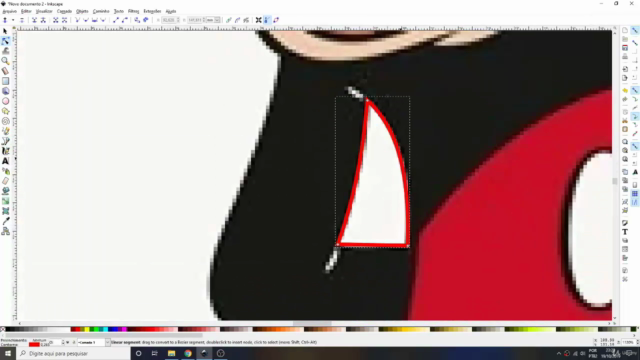Screen dimensions: 640x360
Task: Click the X coordinate spinner arrows
Action: (178, 20)
